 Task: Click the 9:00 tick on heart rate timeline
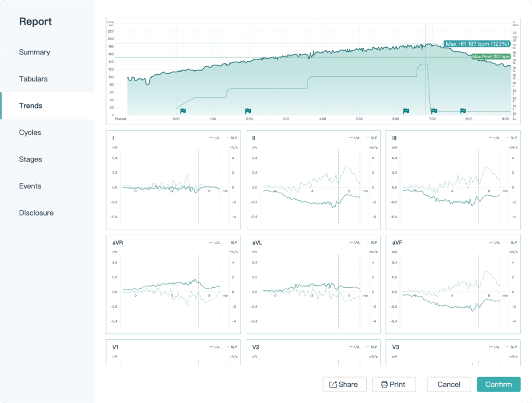(x=506, y=119)
